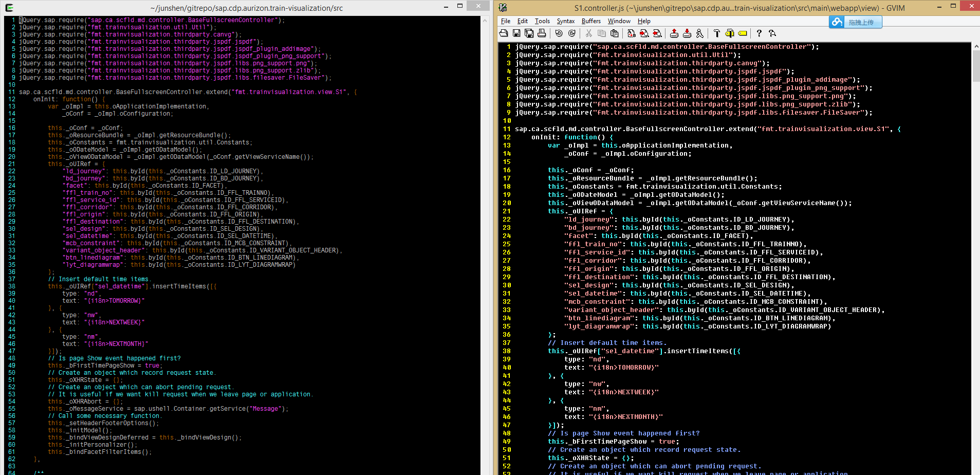Click "this._bindFacetFilterItems();" in left terminal

click(x=100, y=452)
